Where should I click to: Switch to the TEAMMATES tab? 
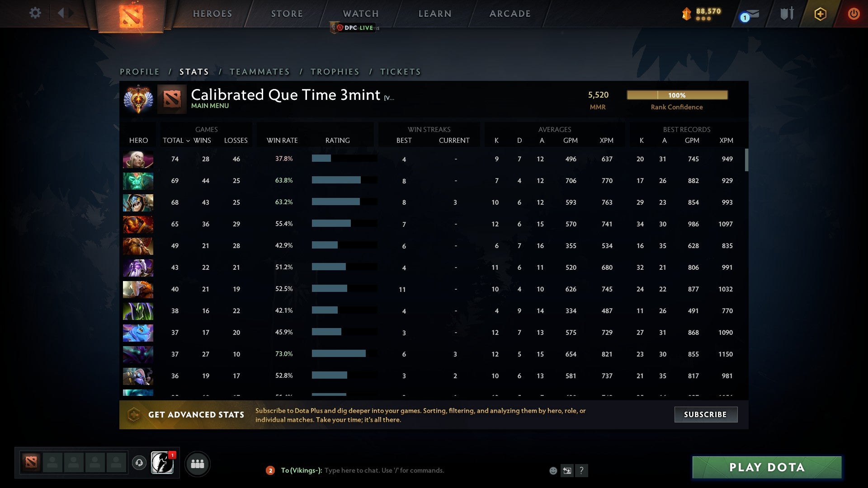pyautogui.click(x=260, y=71)
